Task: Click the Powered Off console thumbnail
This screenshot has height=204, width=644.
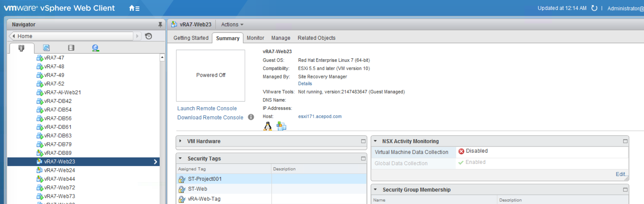Action: point(211,75)
